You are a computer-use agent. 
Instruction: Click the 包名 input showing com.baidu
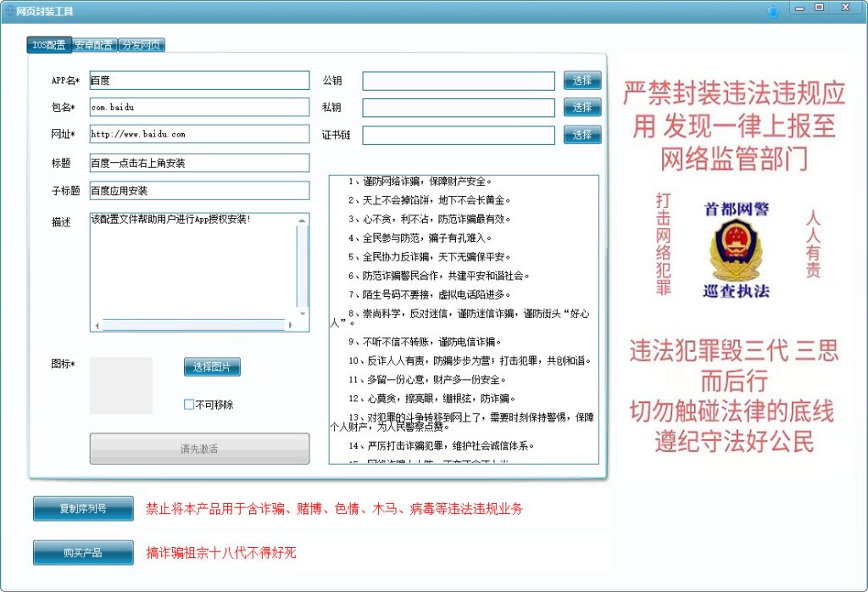pyautogui.click(x=199, y=108)
